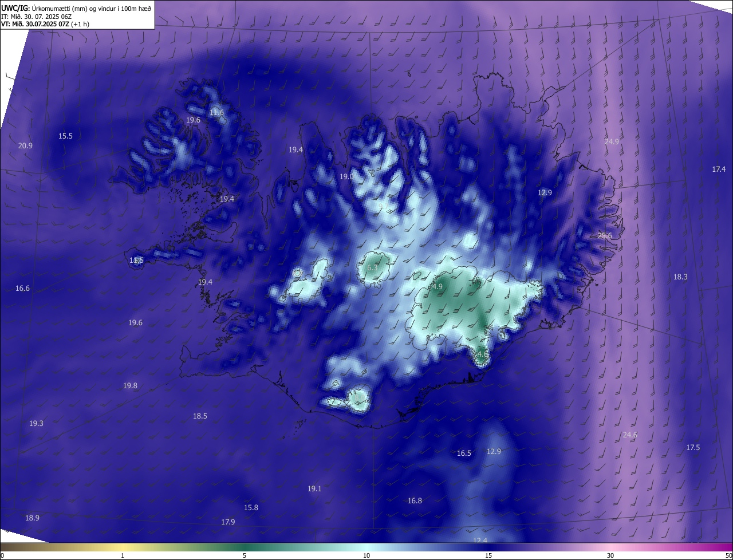Click the '10' tick label on the color scale
The height and width of the screenshot is (560, 733).
[366, 555]
